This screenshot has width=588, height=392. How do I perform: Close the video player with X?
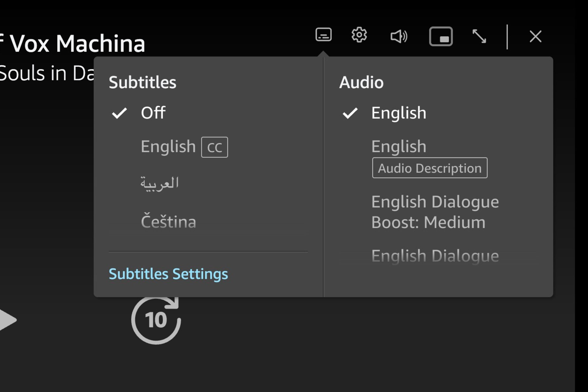[536, 37]
